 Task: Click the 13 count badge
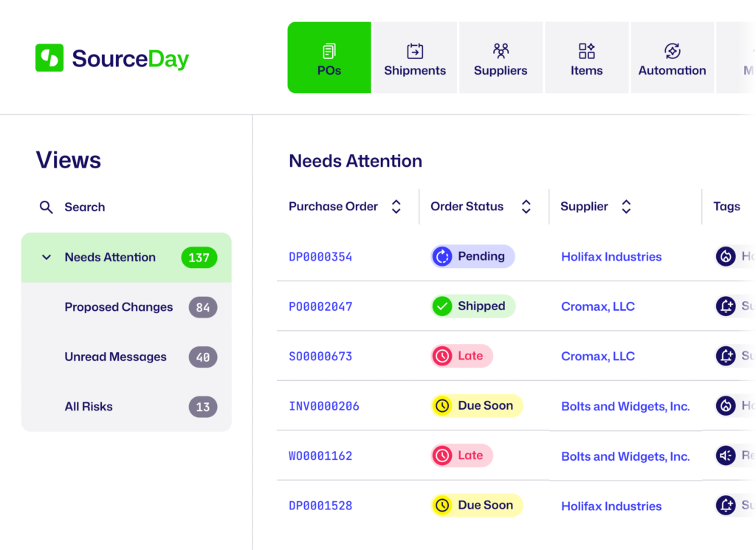(x=203, y=407)
